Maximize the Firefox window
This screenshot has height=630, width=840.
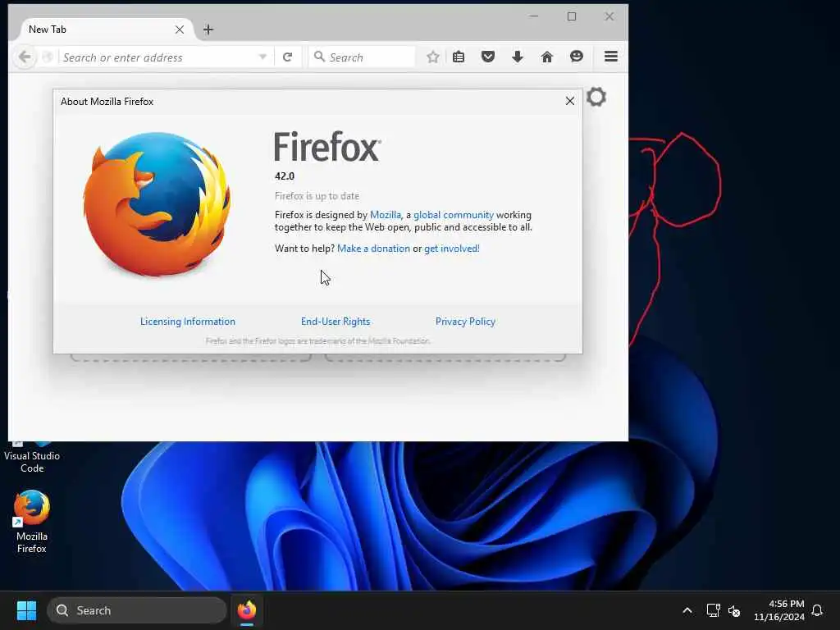(572, 16)
